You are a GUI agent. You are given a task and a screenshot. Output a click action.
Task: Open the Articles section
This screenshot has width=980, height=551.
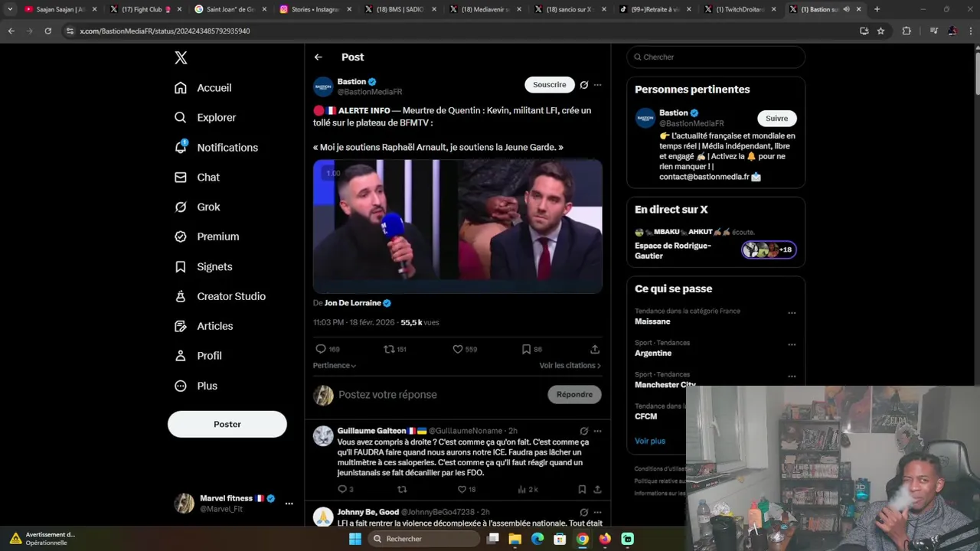click(x=204, y=326)
